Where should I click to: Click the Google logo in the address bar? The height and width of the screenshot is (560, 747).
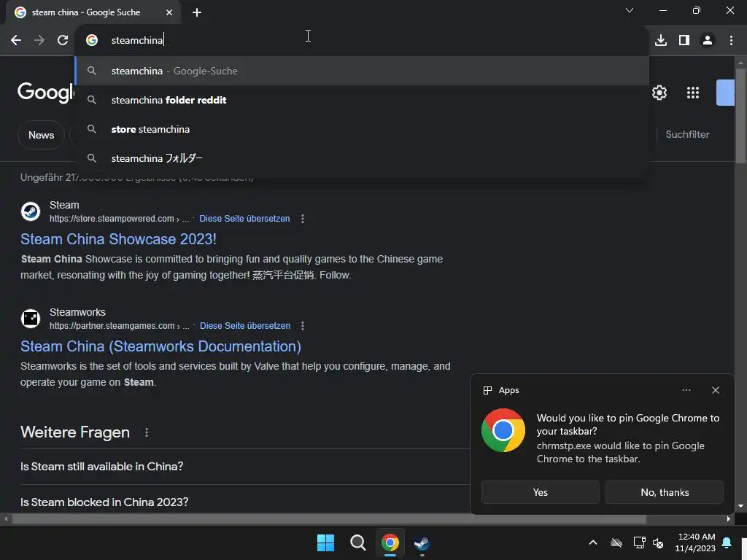92,41
